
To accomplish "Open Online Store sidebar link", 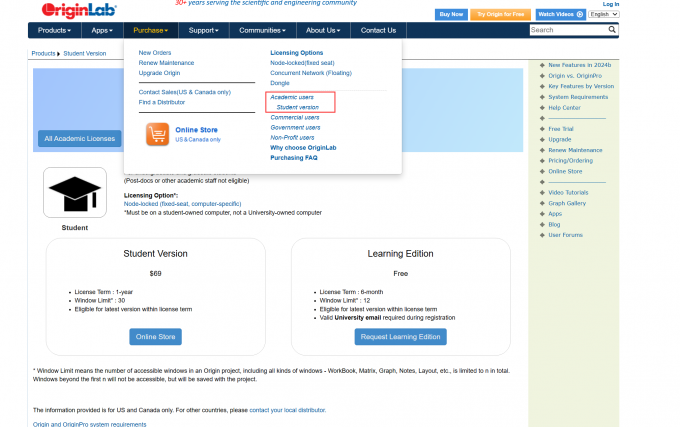I will (x=565, y=171).
